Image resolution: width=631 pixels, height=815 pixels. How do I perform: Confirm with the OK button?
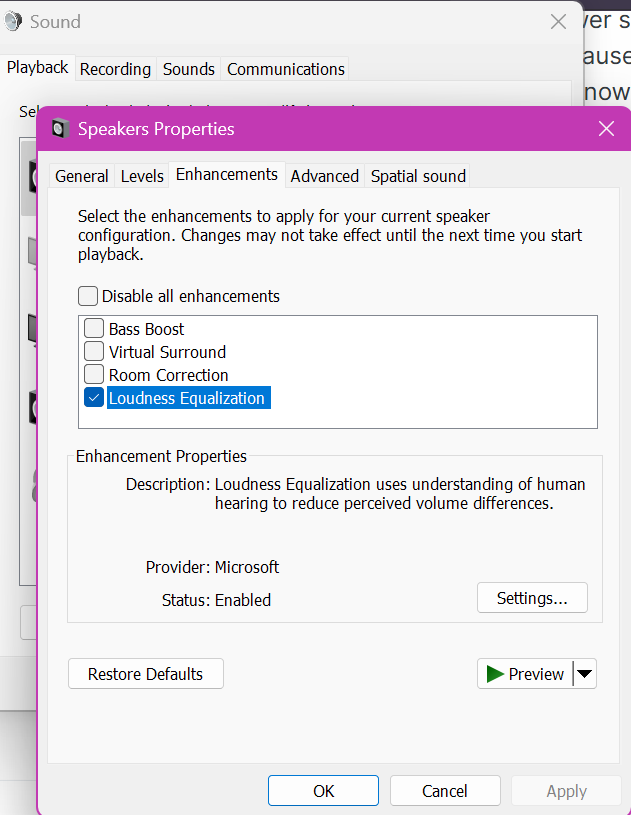(323, 791)
